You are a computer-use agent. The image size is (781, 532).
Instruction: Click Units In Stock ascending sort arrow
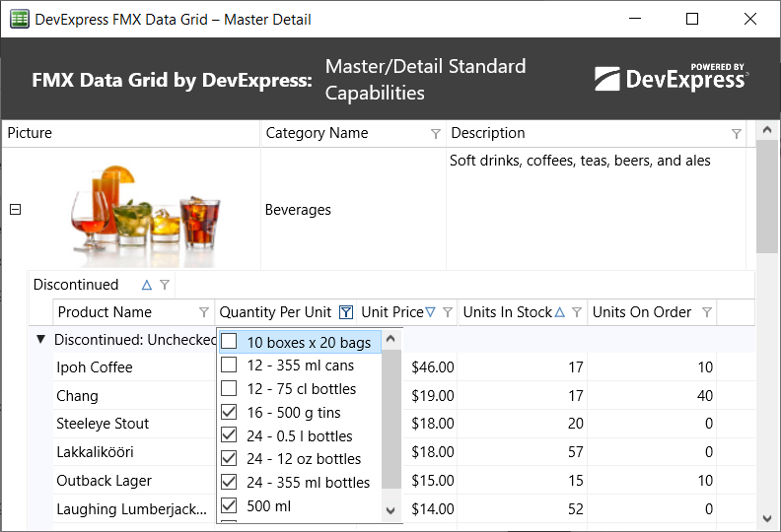click(560, 312)
